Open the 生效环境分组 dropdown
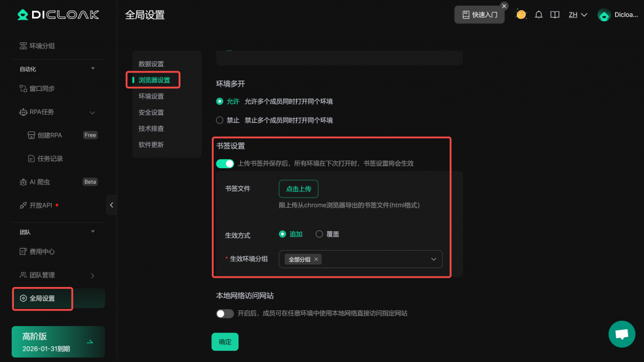This screenshot has width=644, height=362. [x=433, y=259]
